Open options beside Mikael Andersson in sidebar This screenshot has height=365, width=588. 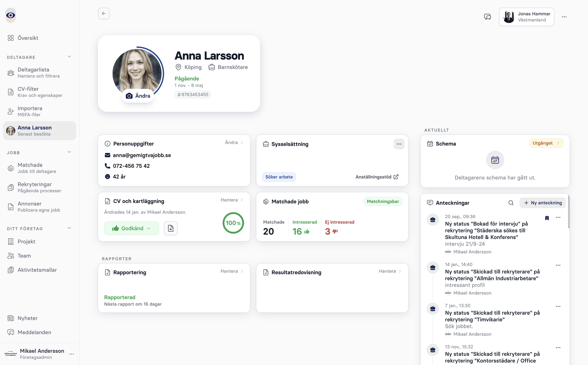72,354
